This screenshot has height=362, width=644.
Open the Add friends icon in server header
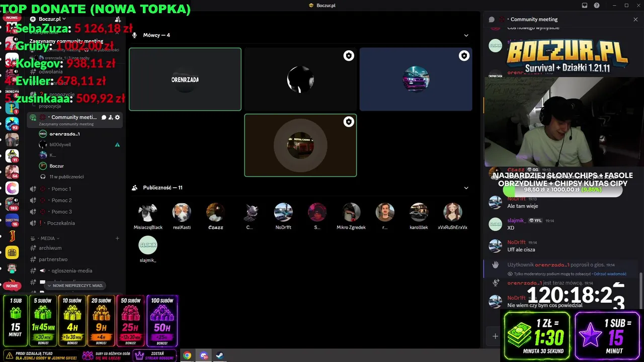(x=118, y=19)
